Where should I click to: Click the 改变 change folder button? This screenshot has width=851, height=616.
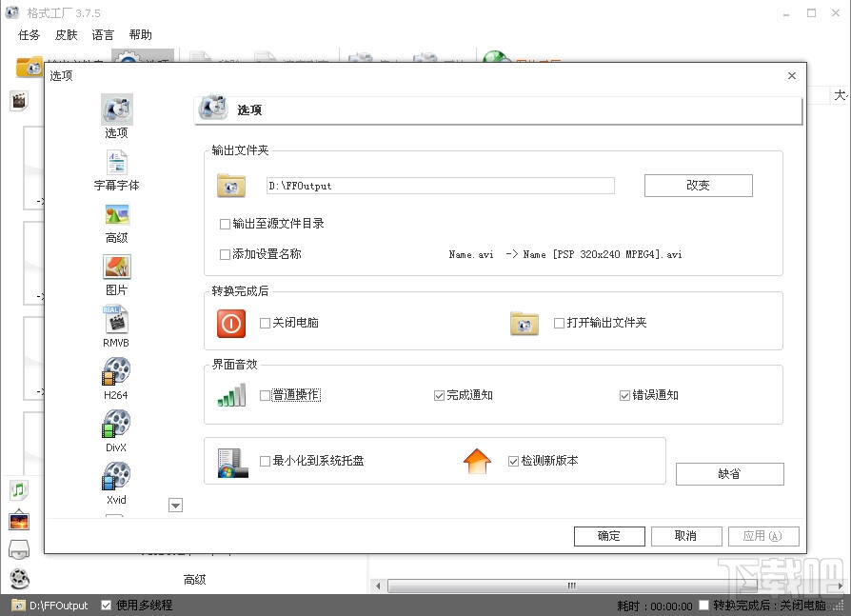tap(698, 185)
